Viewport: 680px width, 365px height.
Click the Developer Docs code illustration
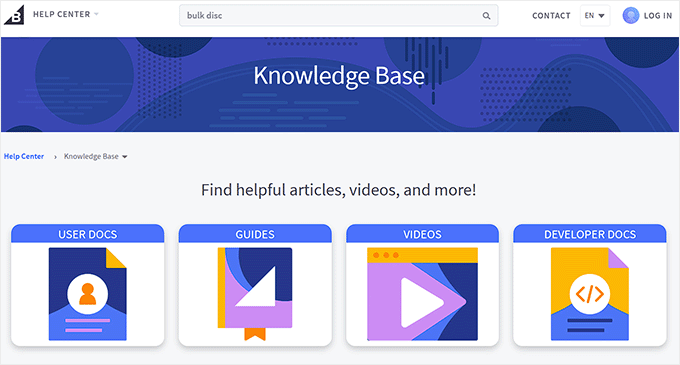click(x=590, y=294)
